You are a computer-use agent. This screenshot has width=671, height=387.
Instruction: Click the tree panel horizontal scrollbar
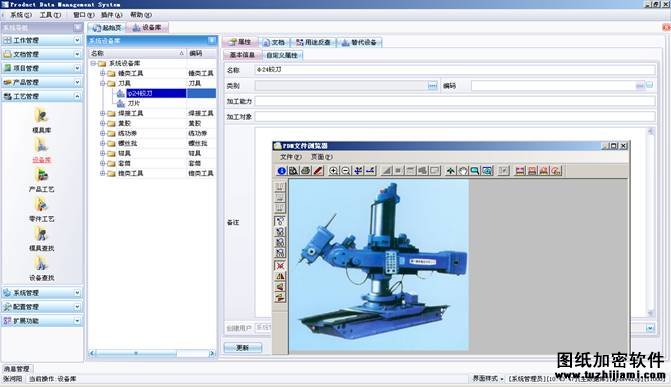(x=152, y=354)
